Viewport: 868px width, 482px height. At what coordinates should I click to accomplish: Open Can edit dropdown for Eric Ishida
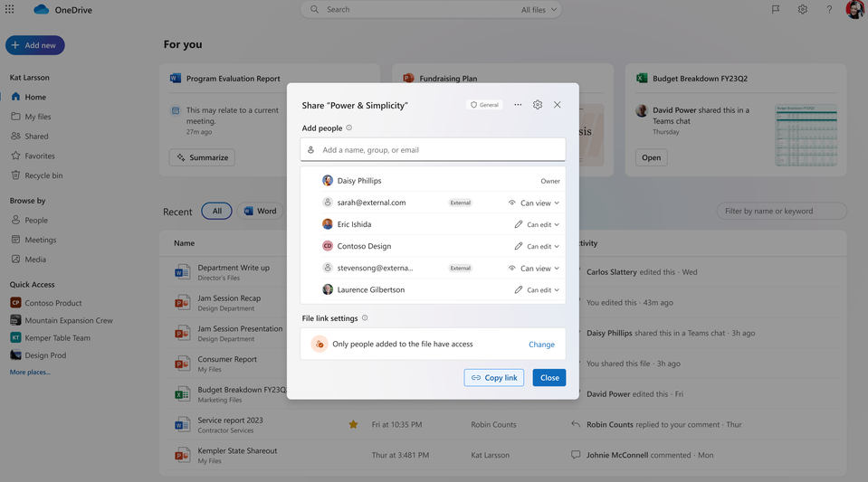(537, 224)
